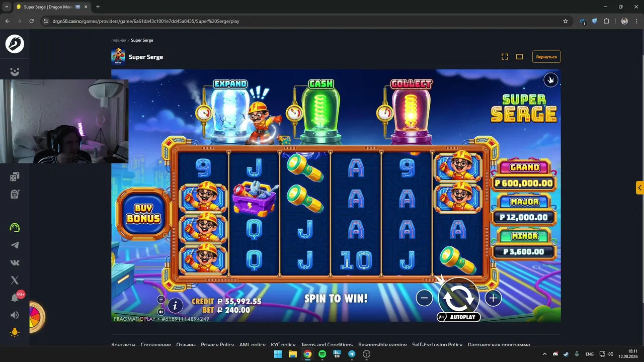Viewport: 644px width, 362px height.
Task: Open the taskbar volume icon
Action: [610, 354]
